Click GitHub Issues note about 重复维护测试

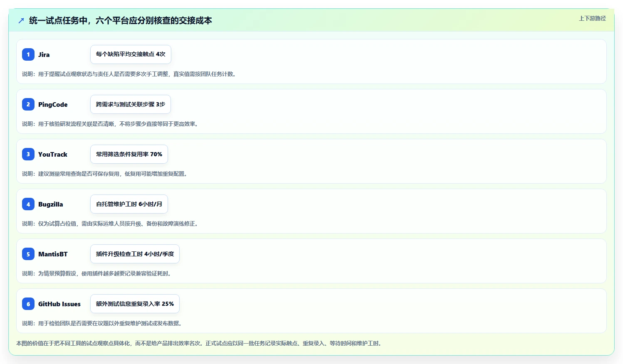(x=103, y=323)
